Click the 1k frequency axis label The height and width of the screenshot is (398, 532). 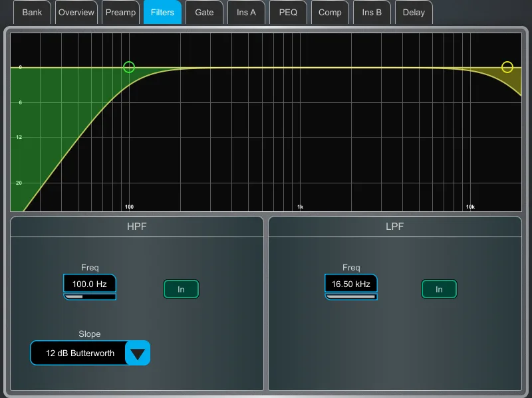tap(301, 207)
